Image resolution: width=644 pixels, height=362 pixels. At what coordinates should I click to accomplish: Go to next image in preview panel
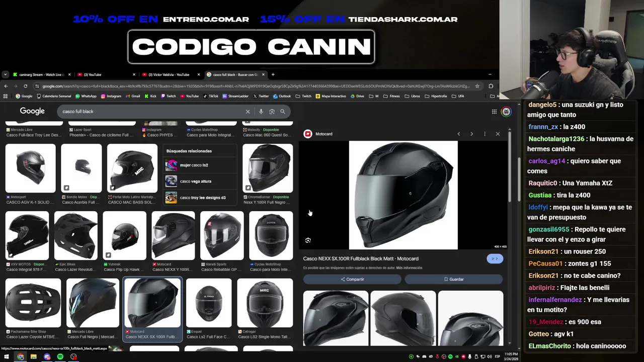click(x=471, y=134)
